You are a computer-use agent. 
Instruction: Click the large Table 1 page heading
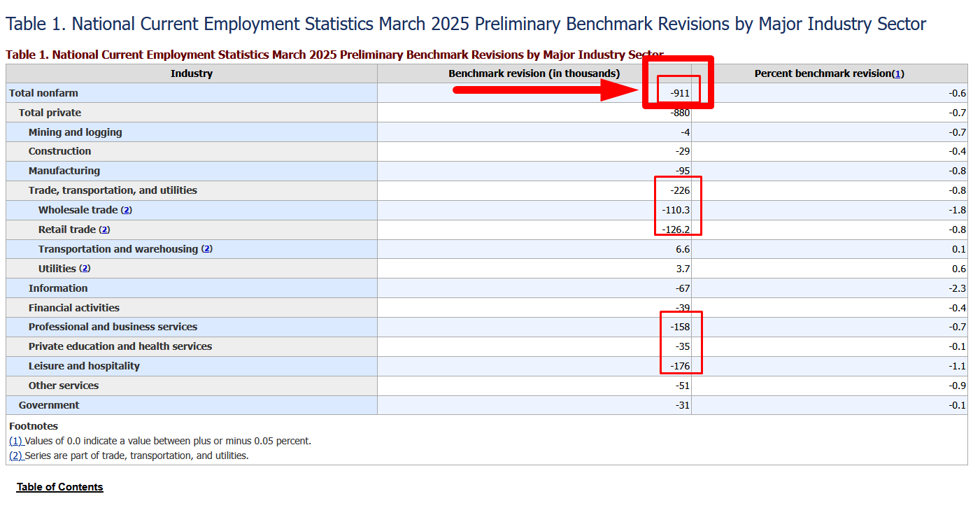[466, 24]
